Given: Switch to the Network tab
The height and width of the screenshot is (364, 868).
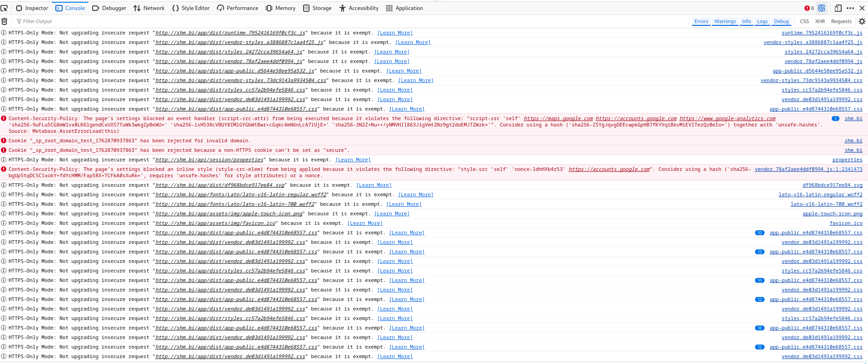Looking at the screenshot, I should pos(149,8).
